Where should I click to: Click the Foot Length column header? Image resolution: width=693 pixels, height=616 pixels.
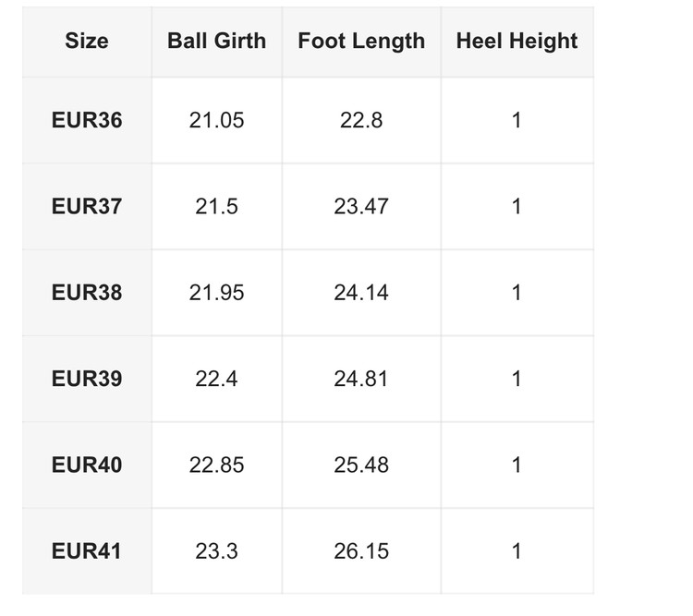tap(361, 41)
